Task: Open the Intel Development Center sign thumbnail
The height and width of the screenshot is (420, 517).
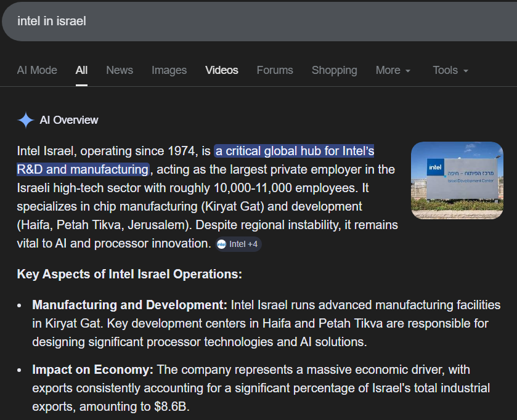Action: [x=457, y=180]
